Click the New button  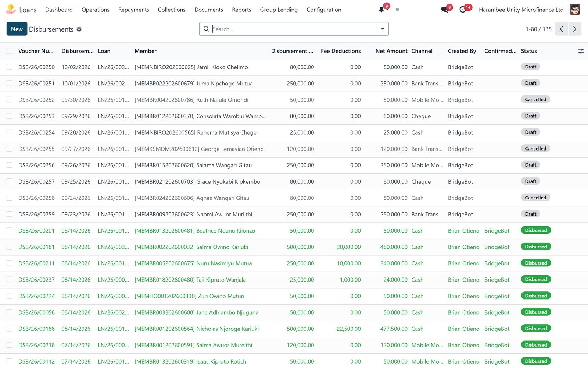[17, 29]
